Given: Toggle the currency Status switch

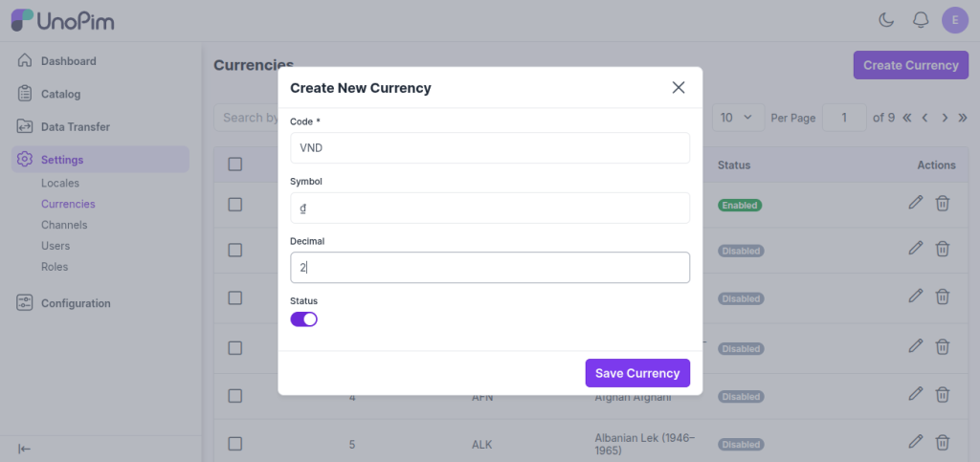Looking at the screenshot, I should [303, 319].
